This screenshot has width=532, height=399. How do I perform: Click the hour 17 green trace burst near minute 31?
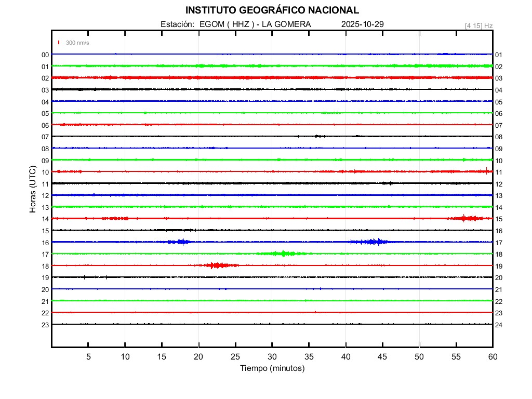283,254
